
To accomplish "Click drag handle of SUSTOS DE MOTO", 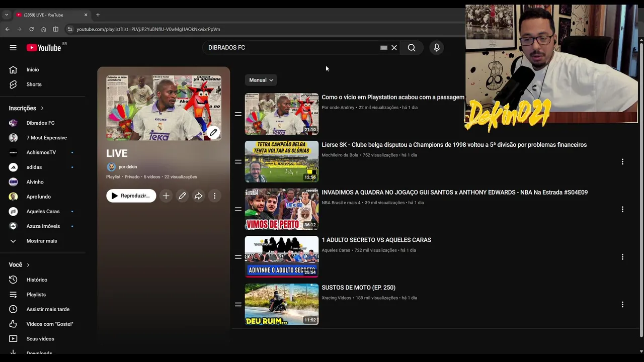I will (x=238, y=304).
